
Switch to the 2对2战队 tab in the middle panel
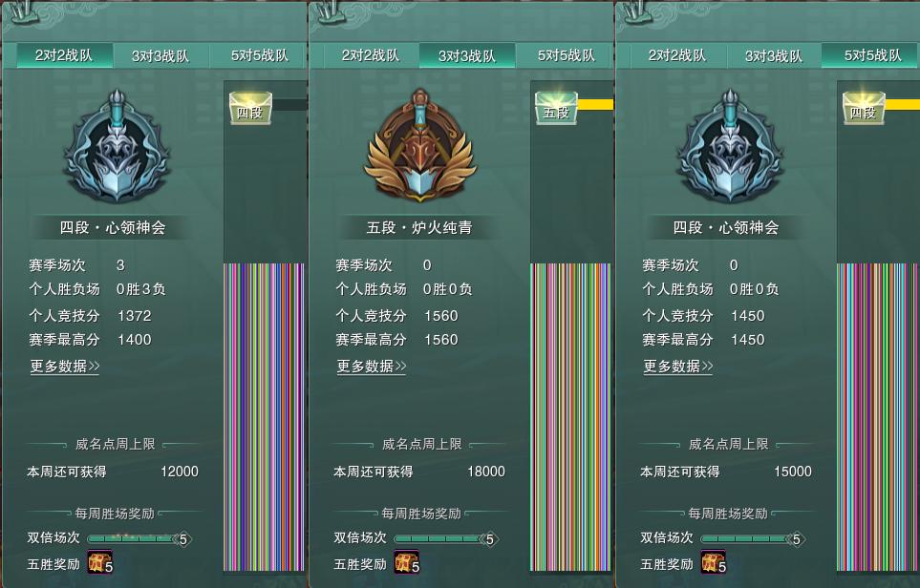371,56
